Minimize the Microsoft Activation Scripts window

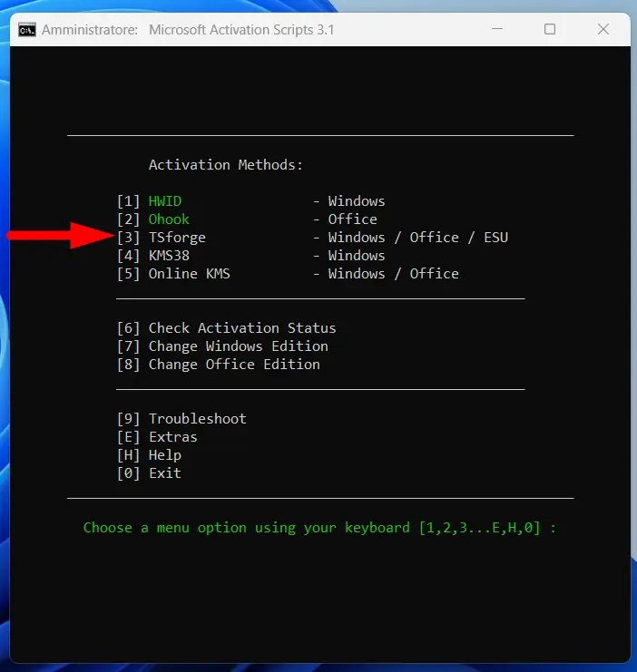tap(496, 29)
